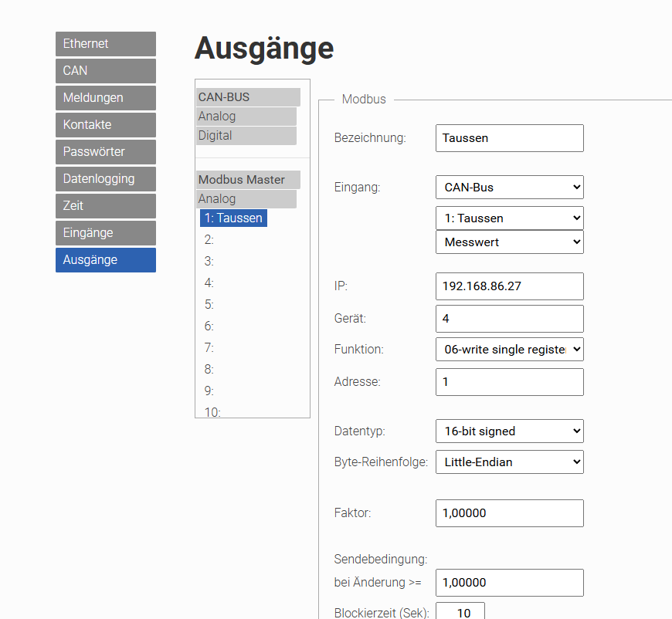Open the Byte-Reihenfolge dropdown
Image resolution: width=672 pixels, height=619 pixels.
pyautogui.click(x=509, y=462)
